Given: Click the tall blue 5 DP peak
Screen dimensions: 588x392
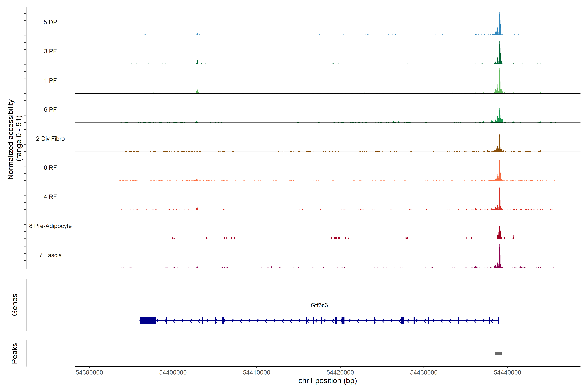Looking at the screenshot, I should (x=499, y=27).
